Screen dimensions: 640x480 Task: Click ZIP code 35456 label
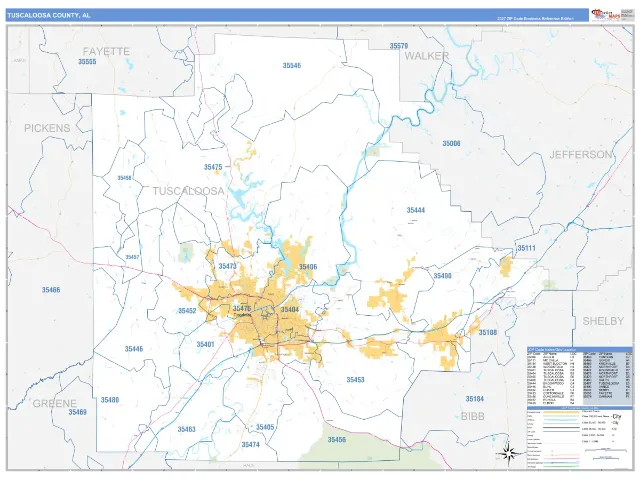click(337, 440)
